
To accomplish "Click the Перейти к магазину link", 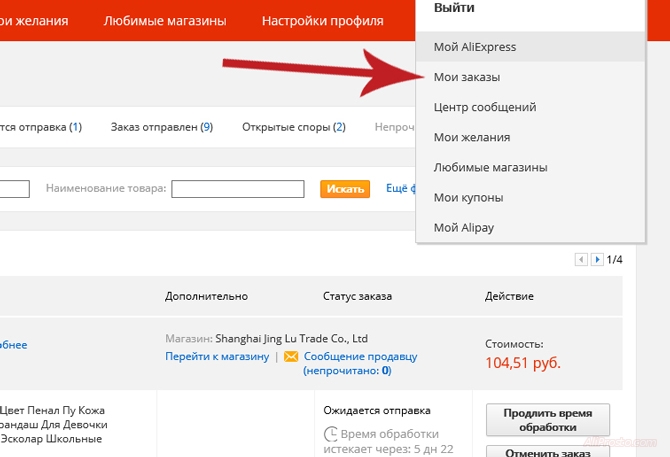I will [x=217, y=356].
